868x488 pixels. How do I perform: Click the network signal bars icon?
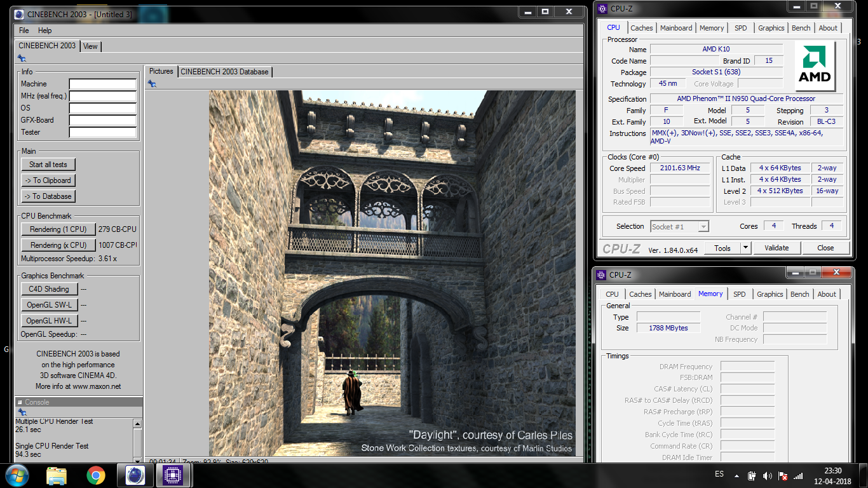coord(799,475)
